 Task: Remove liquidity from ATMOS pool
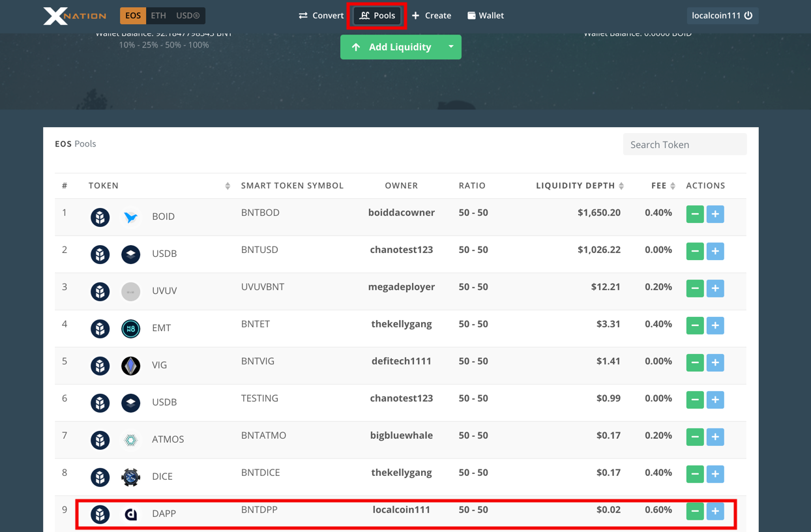coord(695,437)
